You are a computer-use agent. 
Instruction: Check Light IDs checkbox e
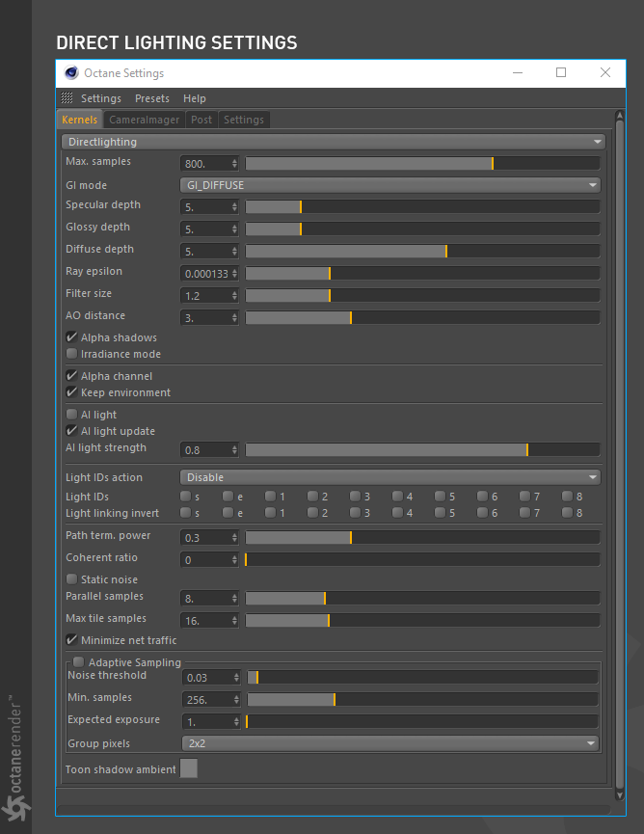(x=228, y=497)
